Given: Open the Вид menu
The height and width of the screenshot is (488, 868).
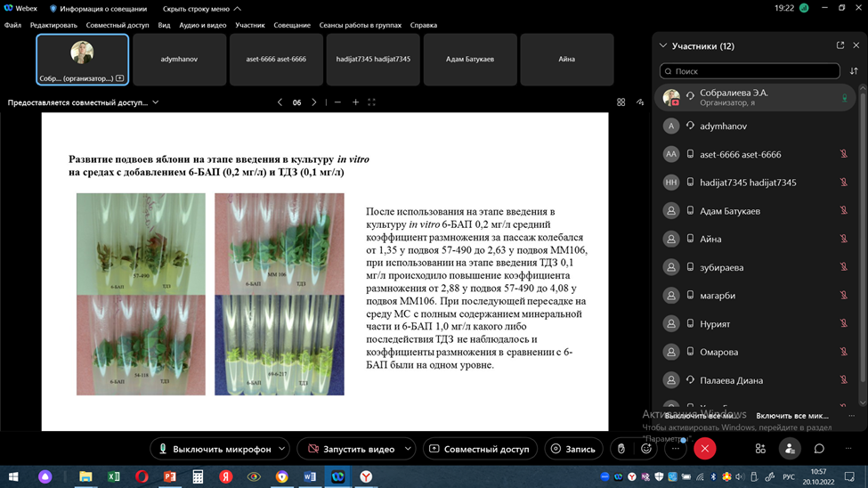Looking at the screenshot, I should (x=164, y=25).
